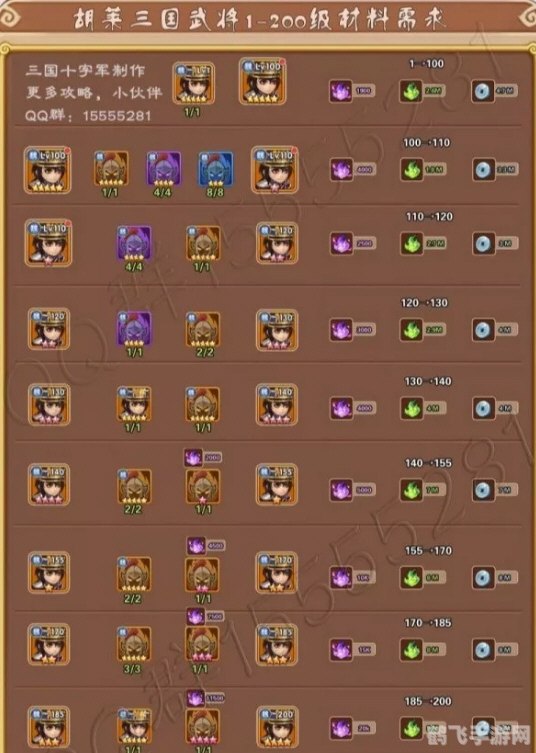
Task: Click the Lv200 hero portrait at bottom
Action: [277, 727]
